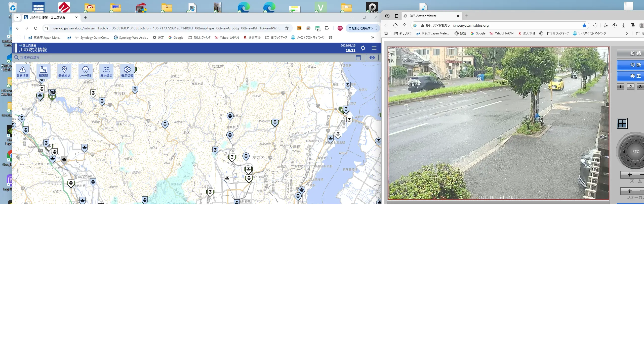Expand hidden Chrome bookmarks chevron
644x362 pixels.
coord(372,38)
